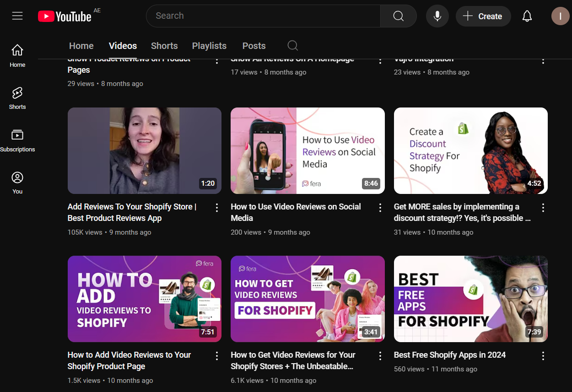
Task: Open the You sidebar section
Action: (17, 183)
